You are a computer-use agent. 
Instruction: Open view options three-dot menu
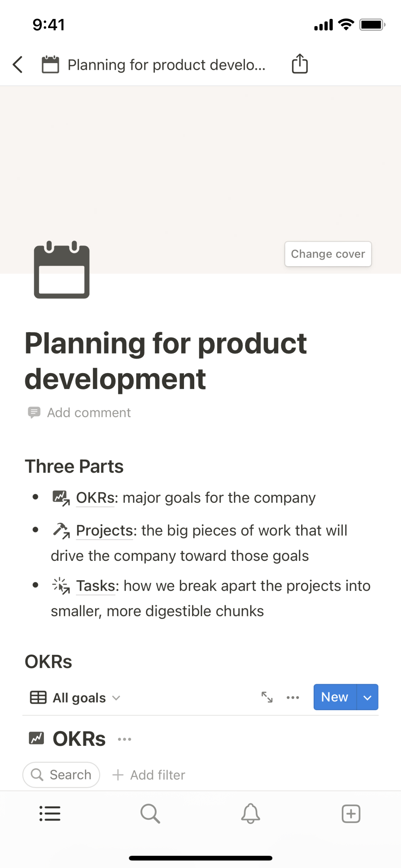pyautogui.click(x=293, y=697)
